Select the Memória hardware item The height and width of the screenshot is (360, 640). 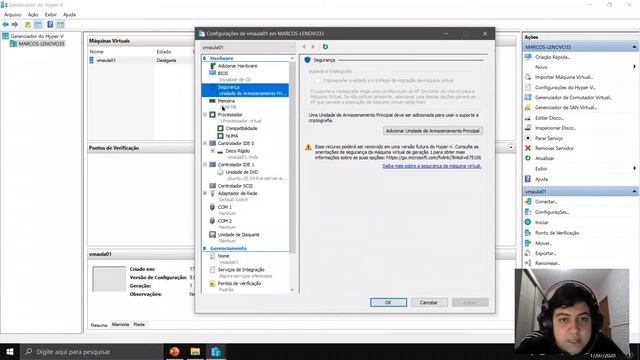tap(226, 101)
